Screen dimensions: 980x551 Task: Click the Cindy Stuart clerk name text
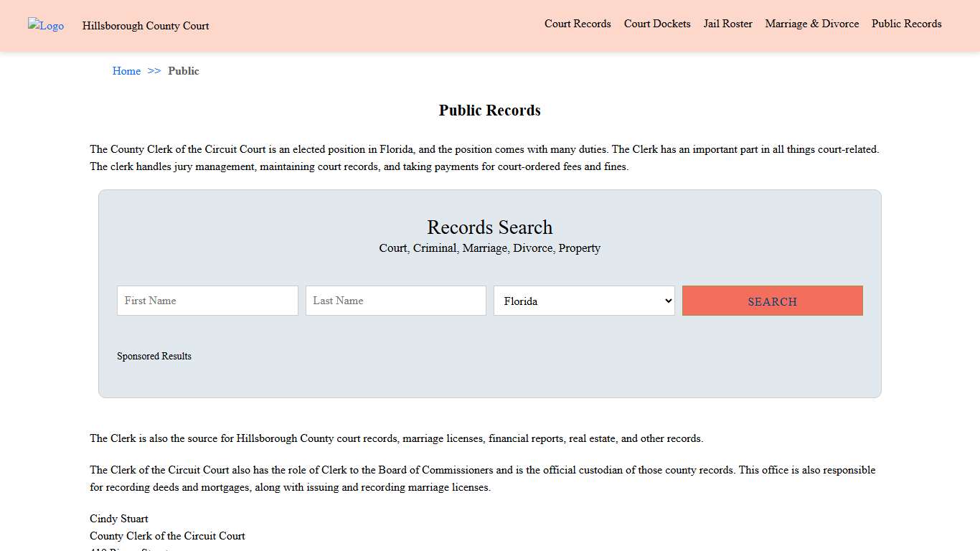tap(118, 519)
